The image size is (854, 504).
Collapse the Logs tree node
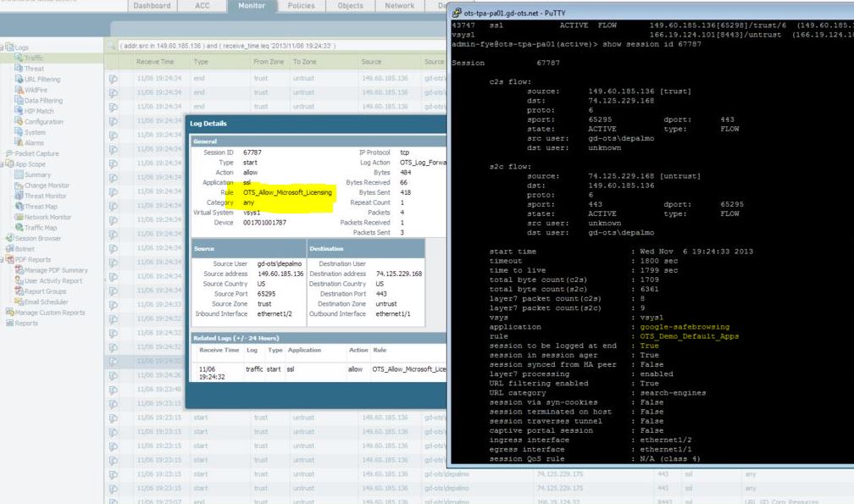click(x=3, y=47)
